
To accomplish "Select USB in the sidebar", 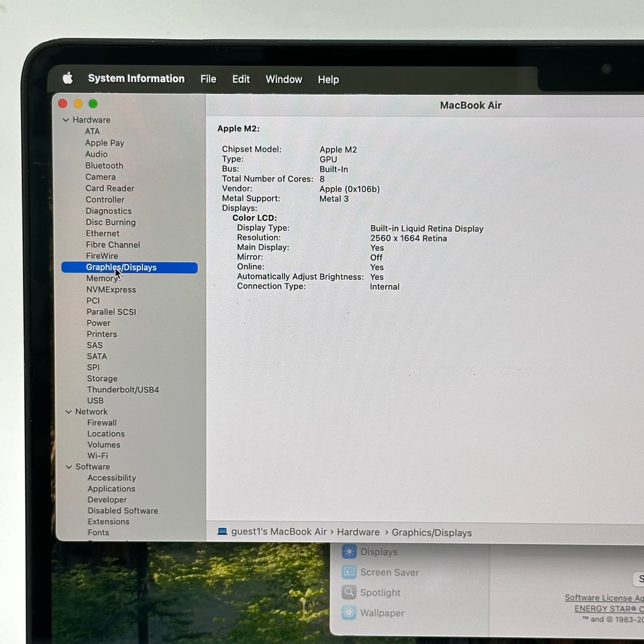I will point(96,400).
